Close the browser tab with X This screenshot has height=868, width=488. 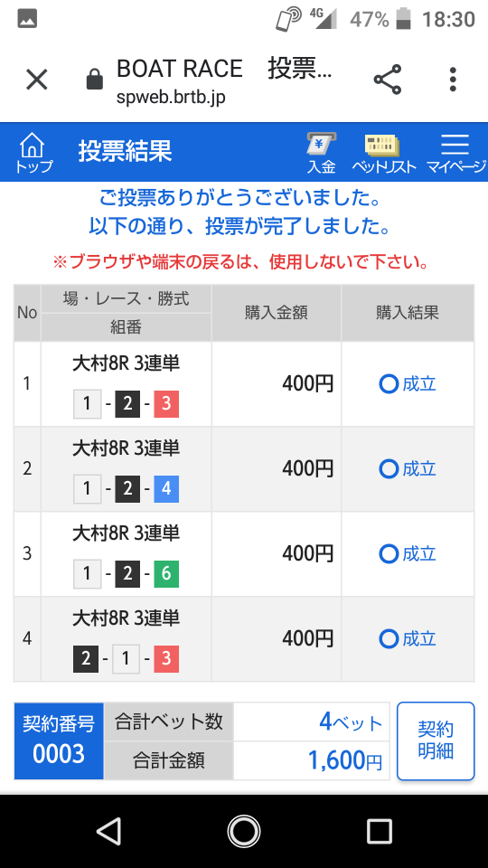tap(37, 80)
